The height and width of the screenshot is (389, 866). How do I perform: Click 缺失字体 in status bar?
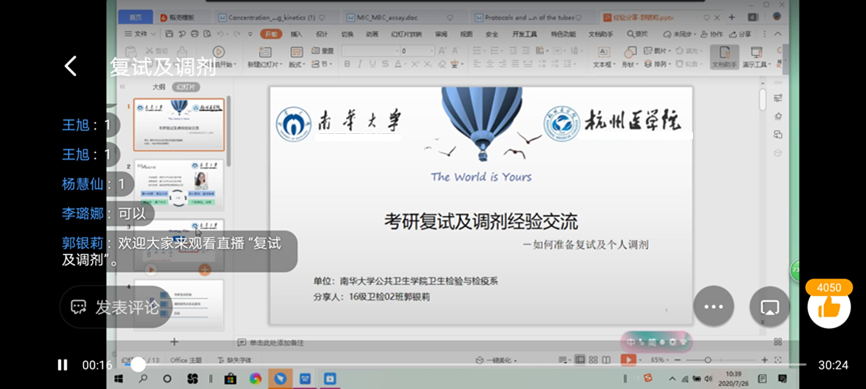click(x=235, y=360)
